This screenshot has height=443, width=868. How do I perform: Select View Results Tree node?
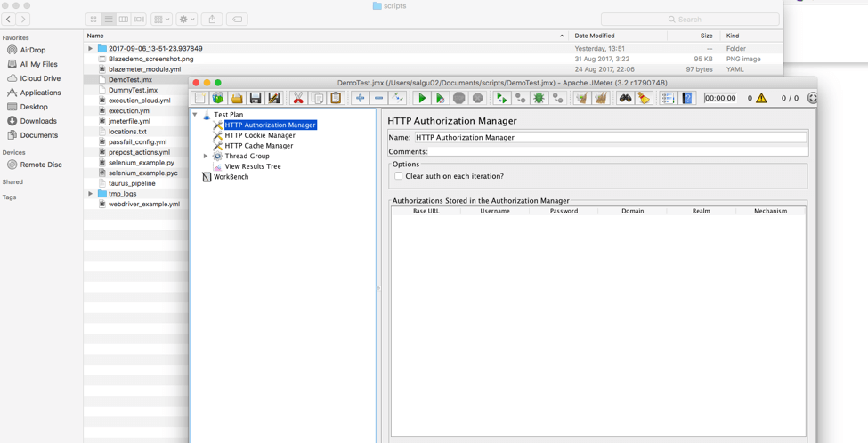pos(253,166)
